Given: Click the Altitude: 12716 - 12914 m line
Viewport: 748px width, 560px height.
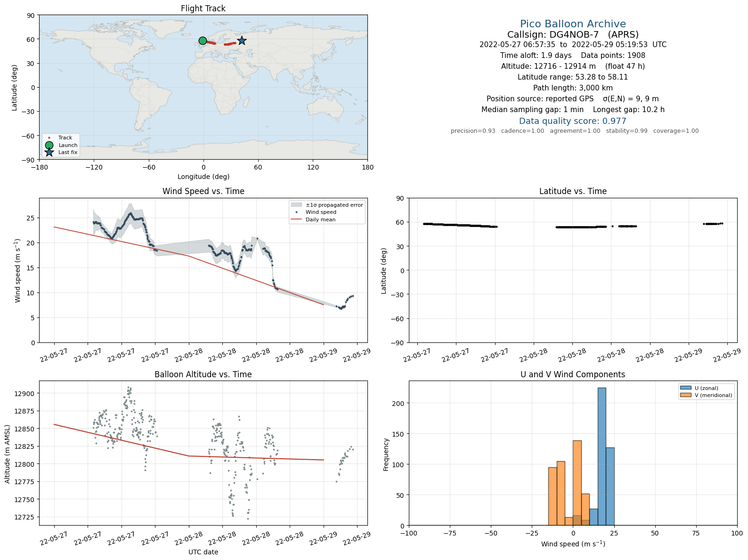Looking at the screenshot, I should click(x=573, y=66).
